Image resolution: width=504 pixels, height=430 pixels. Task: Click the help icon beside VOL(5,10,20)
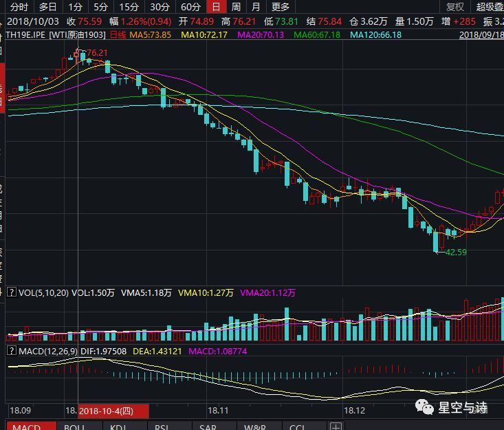[12, 292]
